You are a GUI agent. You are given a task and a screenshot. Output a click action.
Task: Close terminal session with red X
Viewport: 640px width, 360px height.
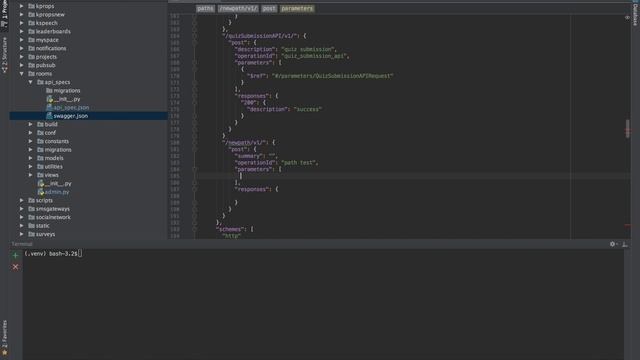click(16, 267)
